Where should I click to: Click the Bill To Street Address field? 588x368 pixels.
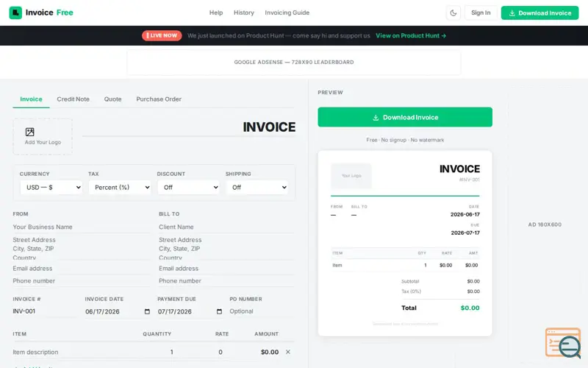pyautogui.click(x=227, y=248)
